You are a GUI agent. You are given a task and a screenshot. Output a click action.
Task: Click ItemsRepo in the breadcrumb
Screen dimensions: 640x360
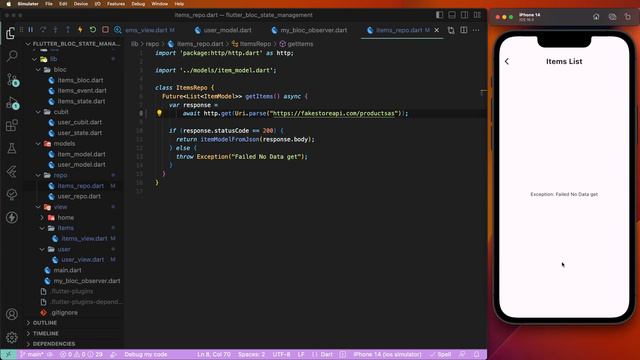pyautogui.click(x=255, y=44)
